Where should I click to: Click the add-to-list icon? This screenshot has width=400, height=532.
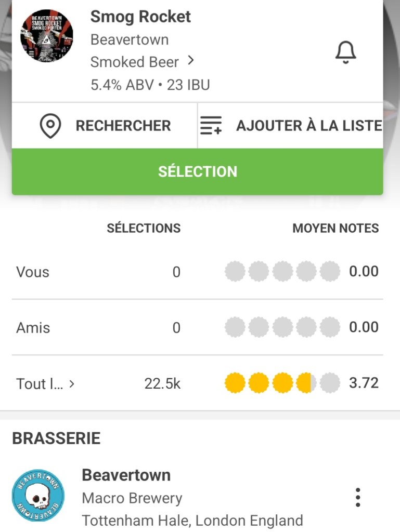click(x=211, y=126)
